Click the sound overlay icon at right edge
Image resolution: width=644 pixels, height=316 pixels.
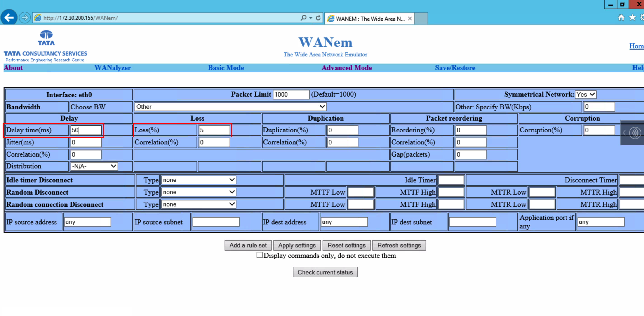pyautogui.click(x=635, y=133)
